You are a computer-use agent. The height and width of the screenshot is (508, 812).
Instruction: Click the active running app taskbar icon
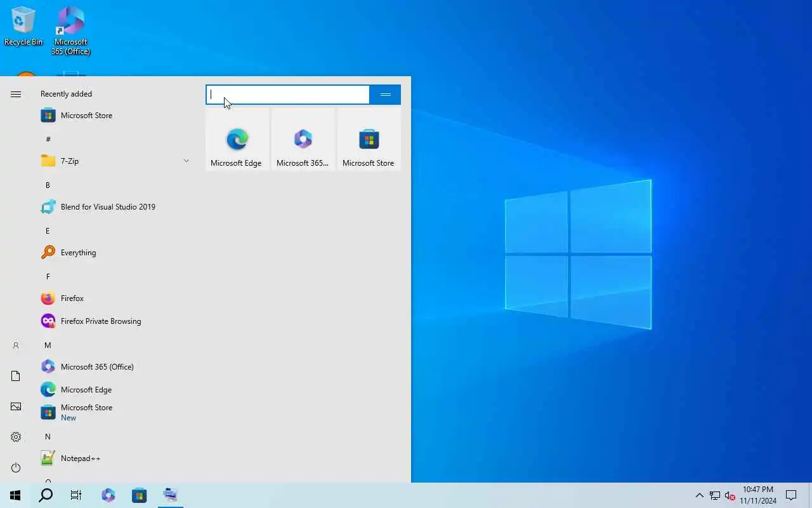(170, 495)
